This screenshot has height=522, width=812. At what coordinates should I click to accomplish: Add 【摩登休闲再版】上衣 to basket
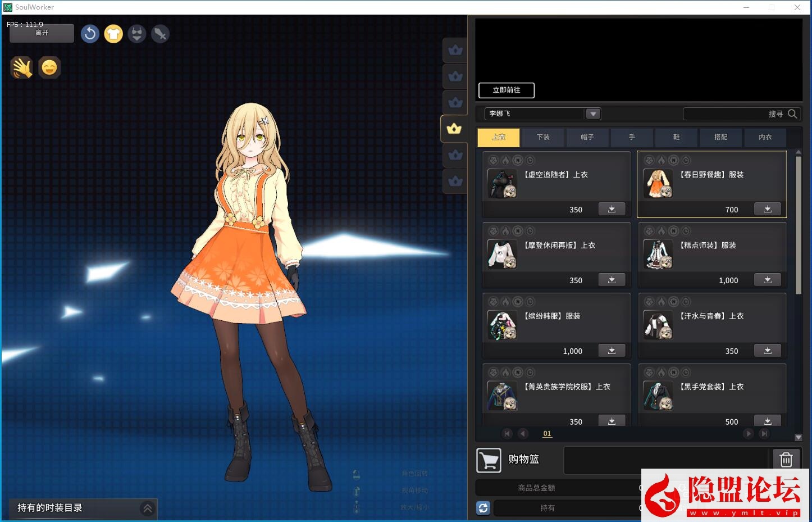tap(612, 280)
